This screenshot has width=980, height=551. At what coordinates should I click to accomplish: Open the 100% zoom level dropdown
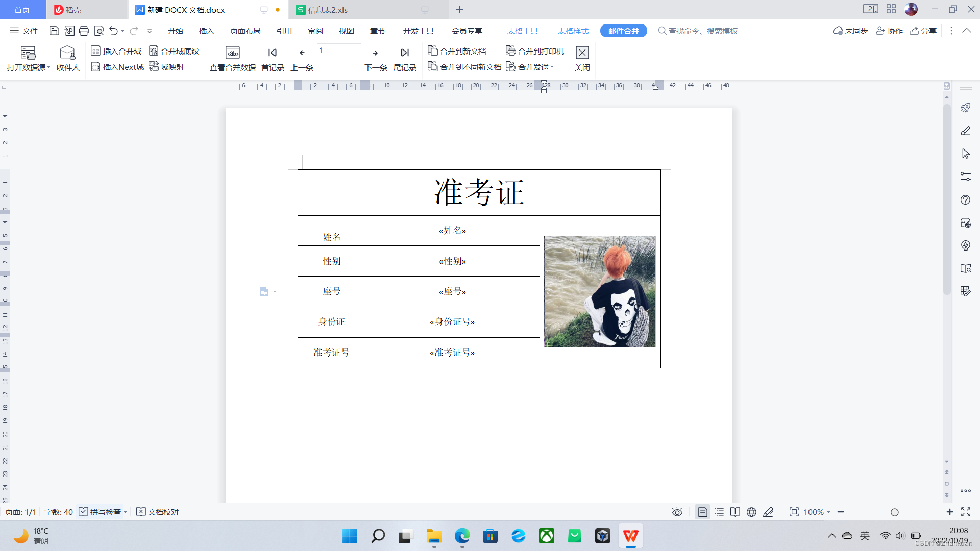click(817, 512)
